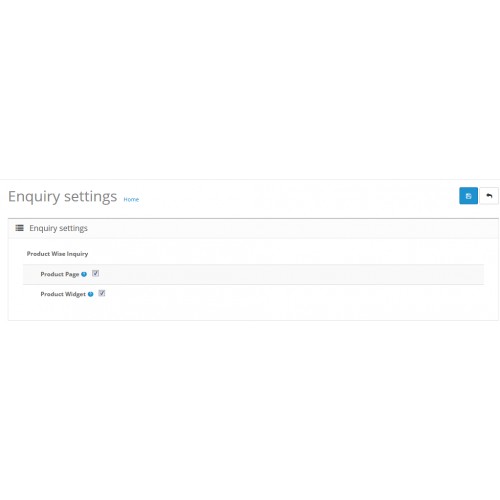
Task: Click the Product Page help icon
Action: point(84,274)
